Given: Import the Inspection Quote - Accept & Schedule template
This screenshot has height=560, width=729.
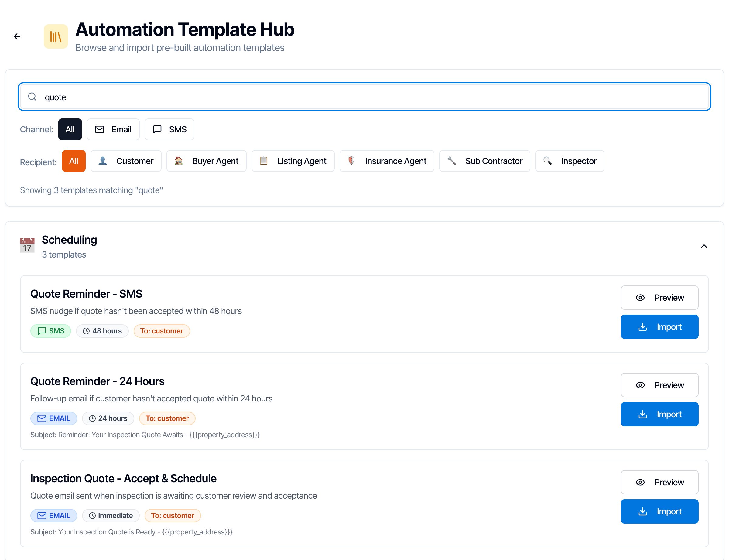Looking at the screenshot, I should (x=659, y=511).
